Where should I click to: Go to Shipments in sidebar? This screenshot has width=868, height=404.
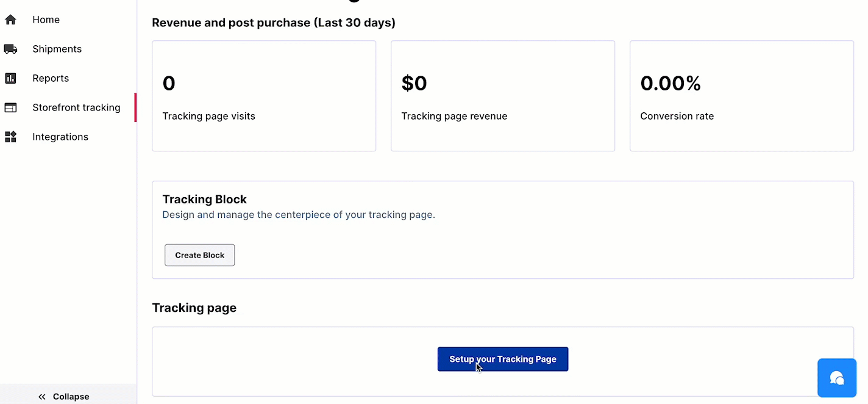click(x=57, y=49)
